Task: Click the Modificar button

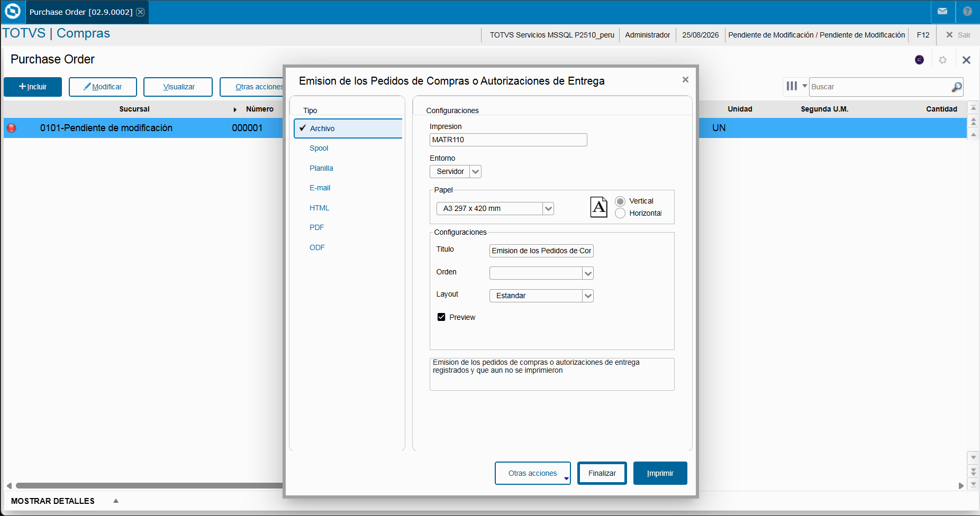Action: [103, 87]
